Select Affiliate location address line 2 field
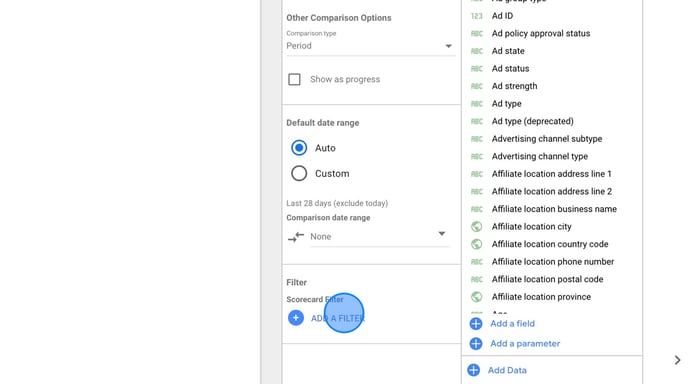Viewport: 688px width, 384px height. click(x=552, y=191)
